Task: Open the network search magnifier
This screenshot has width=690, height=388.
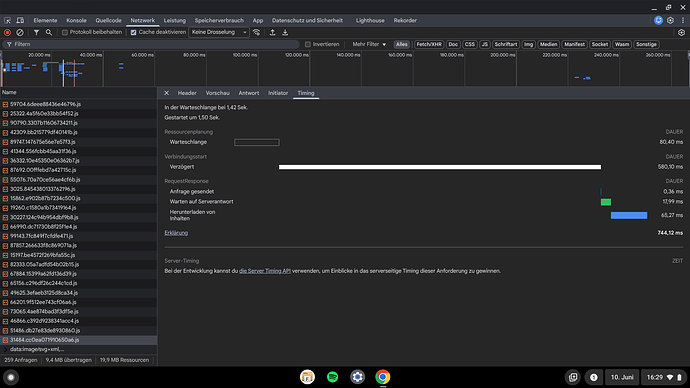Action: click(x=49, y=33)
